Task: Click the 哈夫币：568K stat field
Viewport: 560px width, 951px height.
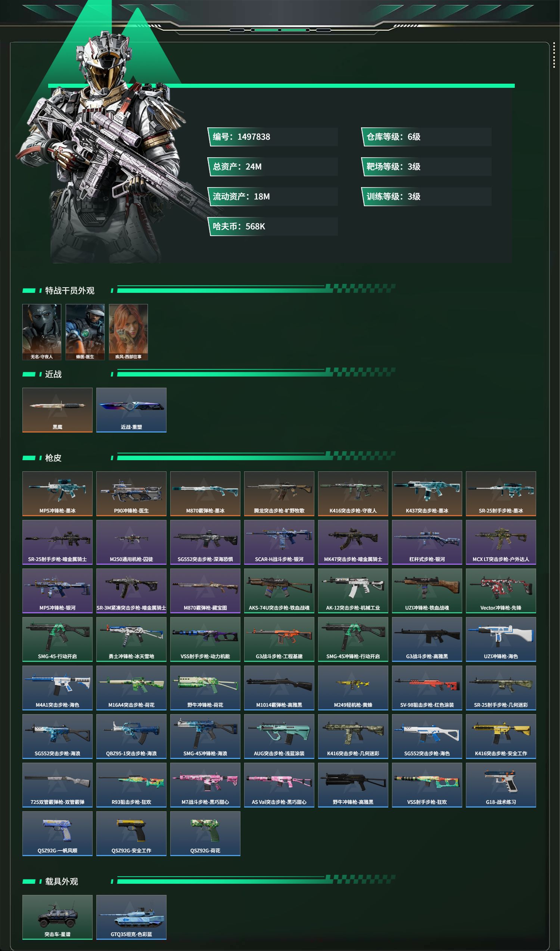Action: (x=273, y=226)
